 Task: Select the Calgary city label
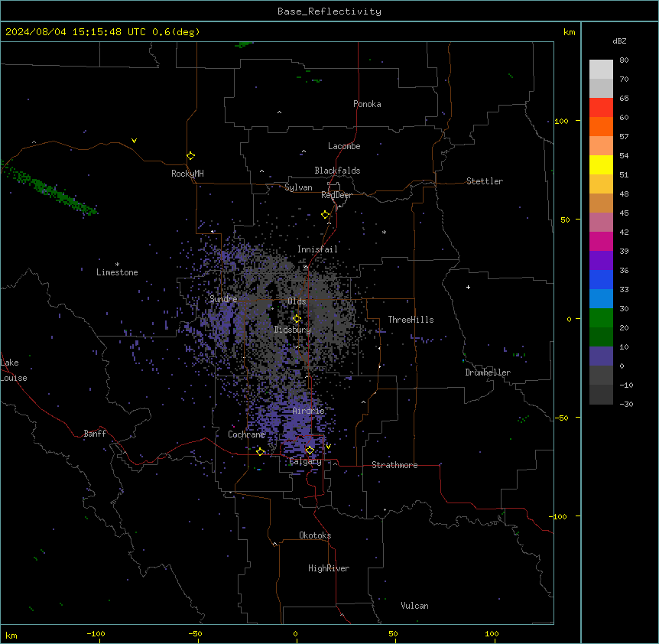305,461
